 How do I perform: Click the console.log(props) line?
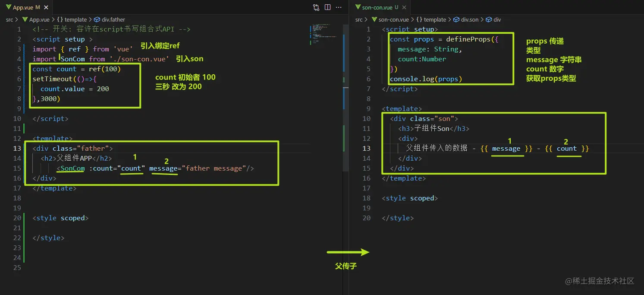(426, 79)
